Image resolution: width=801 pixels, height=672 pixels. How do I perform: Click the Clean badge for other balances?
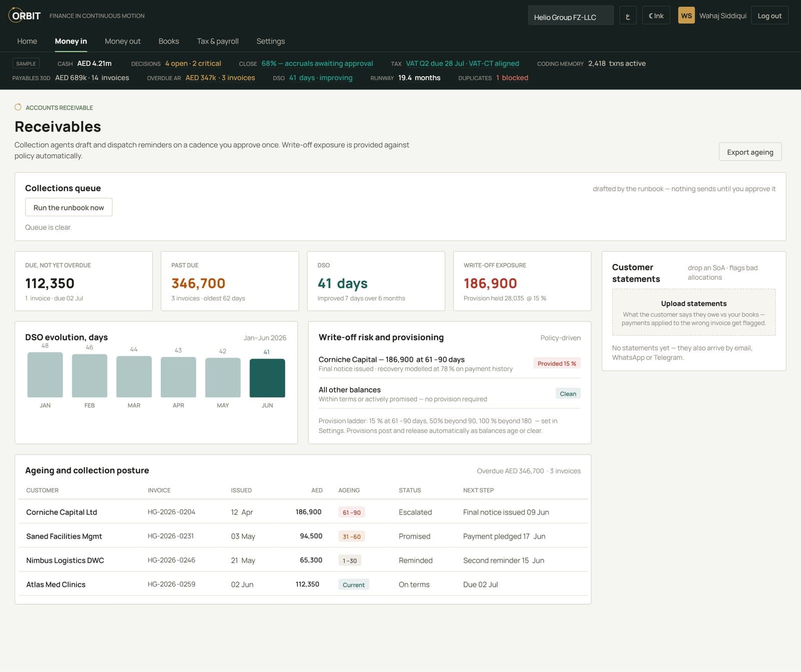pos(568,394)
